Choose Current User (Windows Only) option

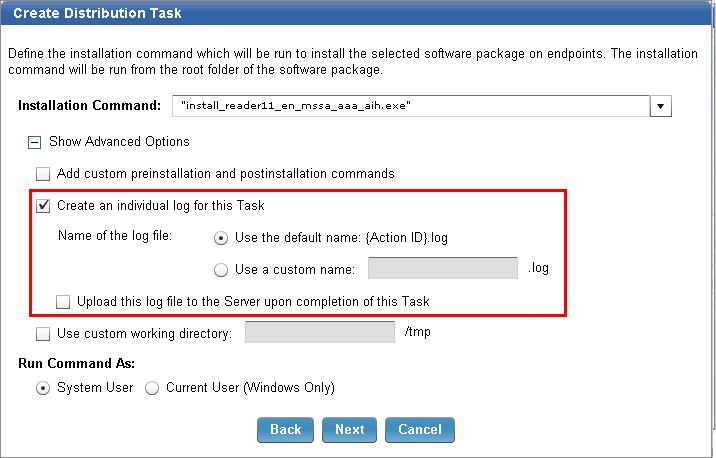coord(152,388)
